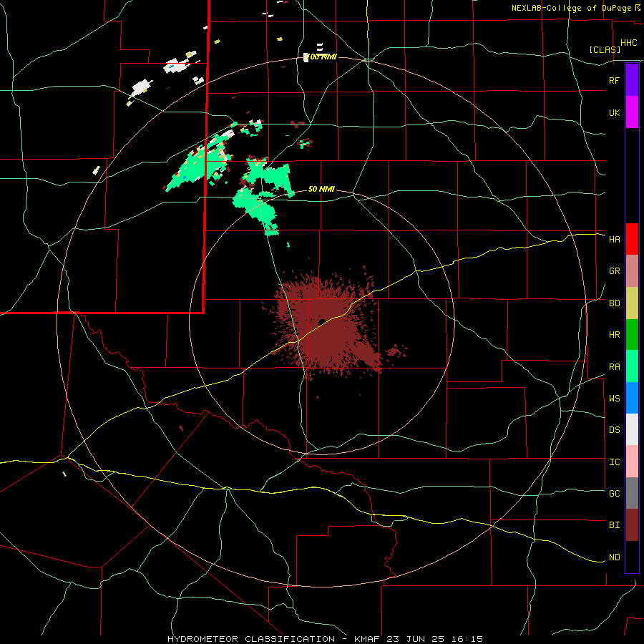Select the WS legend label
The height and width of the screenshot is (644, 644).
click(614, 399)
